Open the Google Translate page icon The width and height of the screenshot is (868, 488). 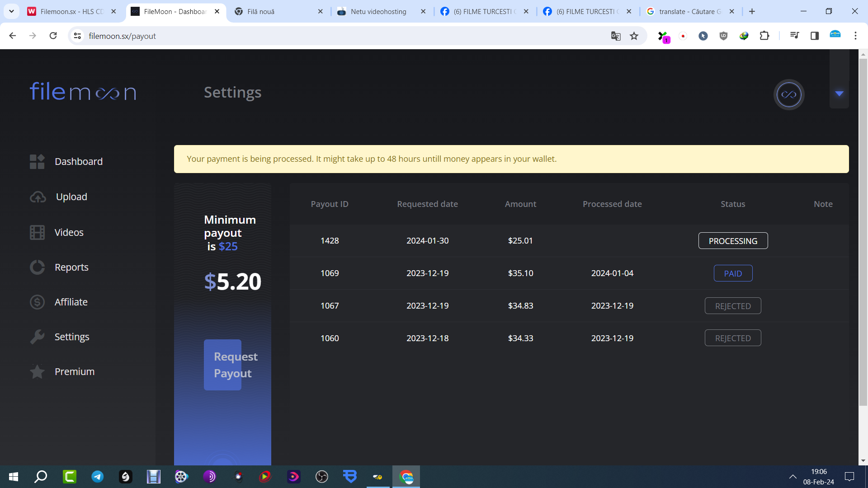(x=616, y=36)
